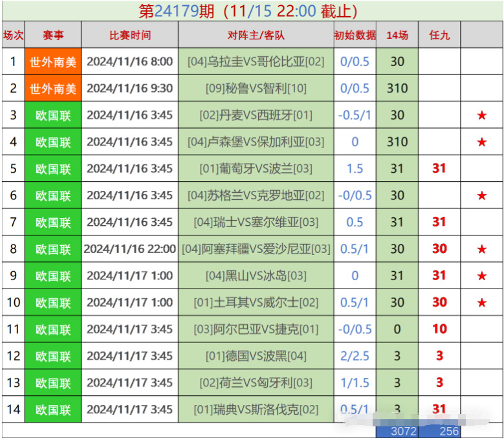The image size is (504, 438).
Task: Select the 赛事 column header
Action: tap(53, 35)
